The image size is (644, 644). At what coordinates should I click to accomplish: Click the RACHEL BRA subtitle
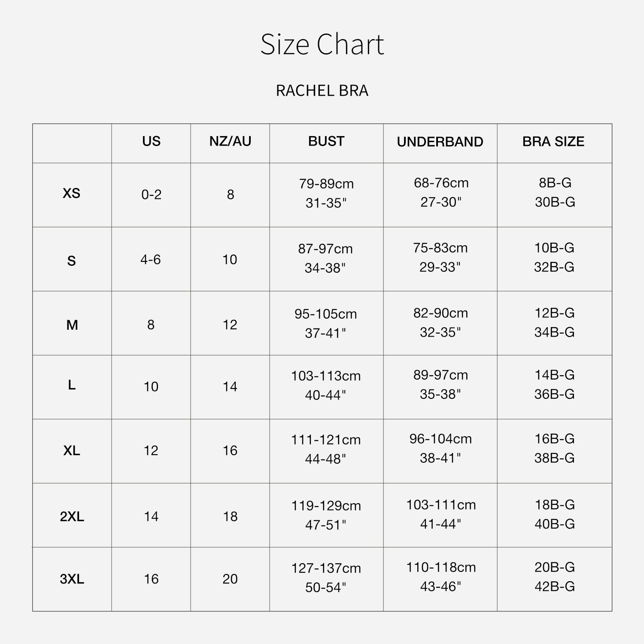[322, 91]
